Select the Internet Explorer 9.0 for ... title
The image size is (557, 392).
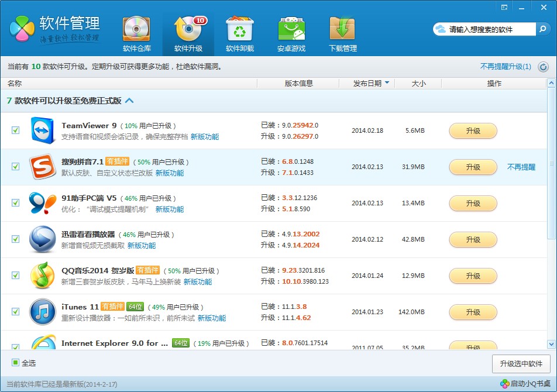coord(115,343)
